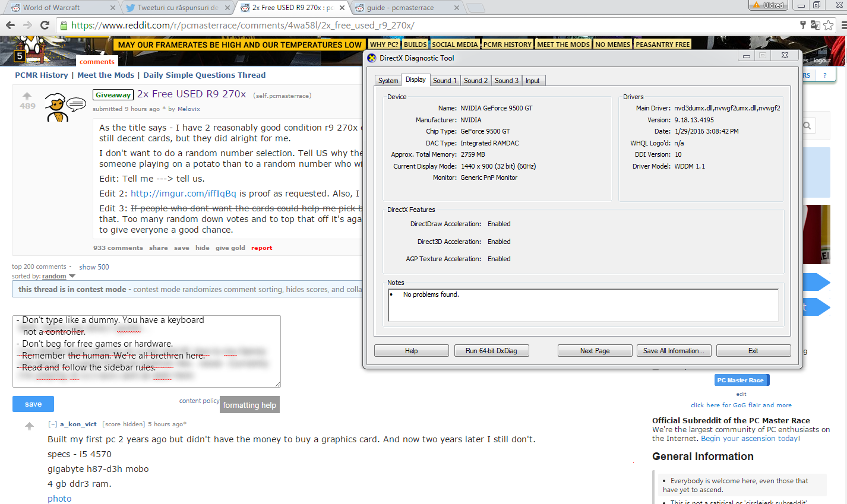Screen dimensions: 847x504
Task: Click the blue save comment button
Action: [33, 404]
